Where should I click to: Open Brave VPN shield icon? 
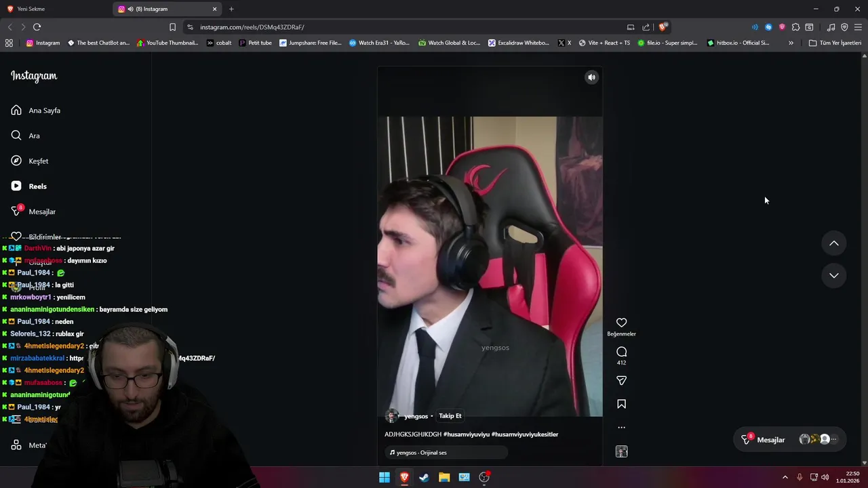coord(844,27)
